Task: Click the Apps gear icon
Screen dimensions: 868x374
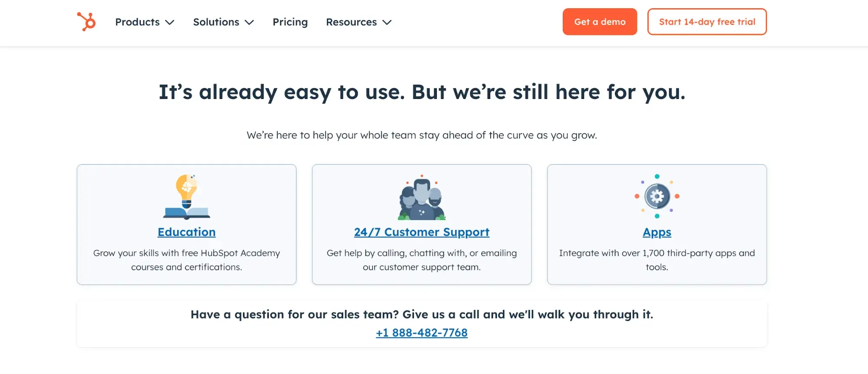Action: (657, 196)
